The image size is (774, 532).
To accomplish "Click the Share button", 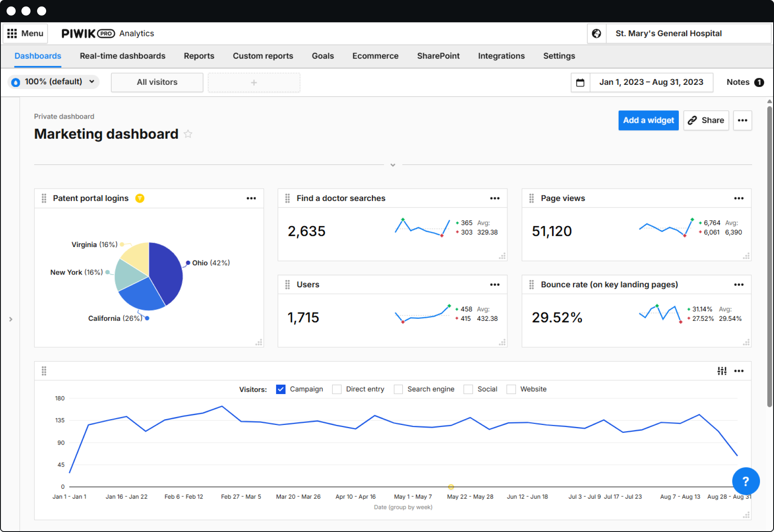I will (706, 121).
